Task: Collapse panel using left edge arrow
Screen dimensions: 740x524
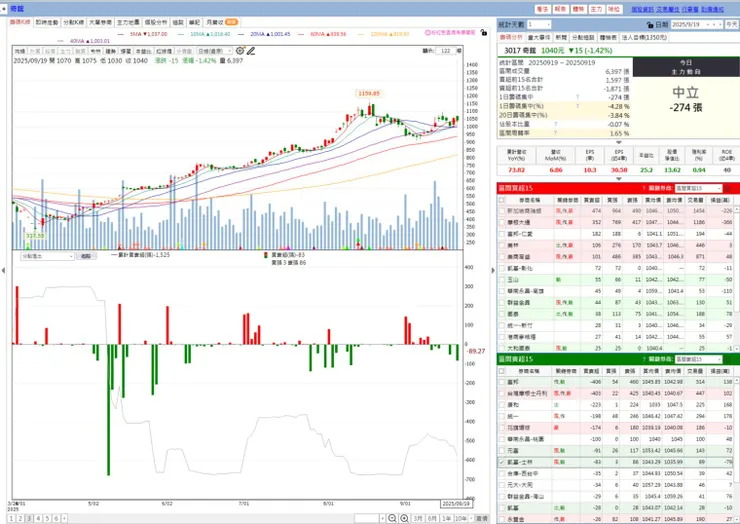Action: tap(3, 270)
